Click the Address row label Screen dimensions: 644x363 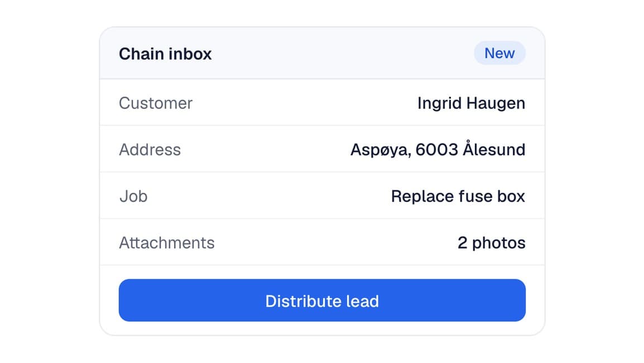150,150
